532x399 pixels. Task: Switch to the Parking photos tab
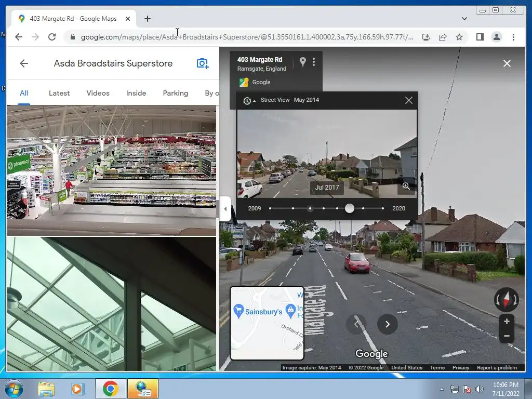pos(176,94)
